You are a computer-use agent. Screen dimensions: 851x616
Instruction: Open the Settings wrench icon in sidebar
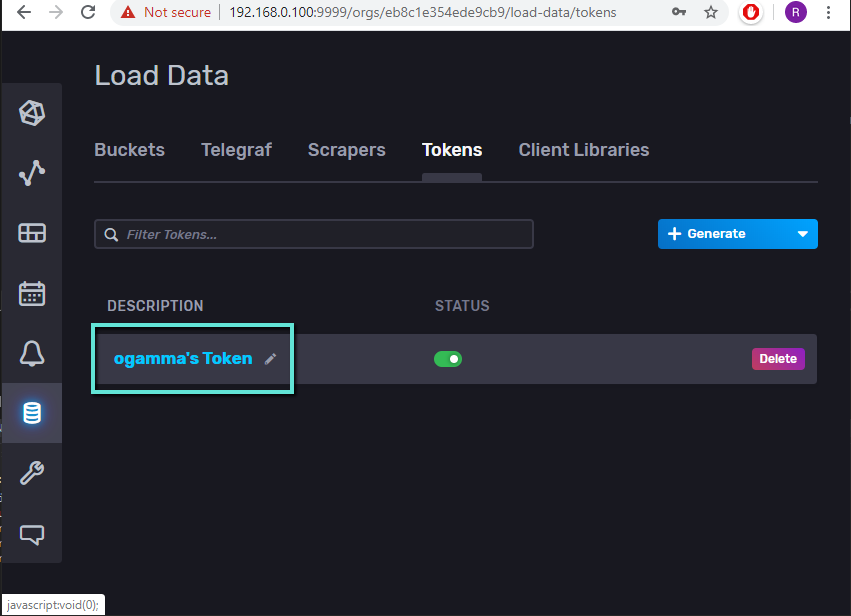pyautogui.click(x=32, y=473)
